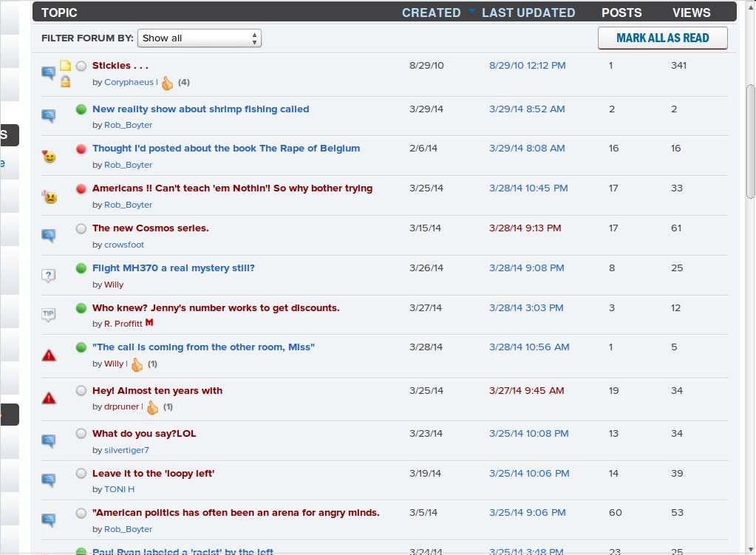Toggle the green status dot for shrimp fishing thread
Viewport: 756px width, 555px height.
tap(81, 109)
